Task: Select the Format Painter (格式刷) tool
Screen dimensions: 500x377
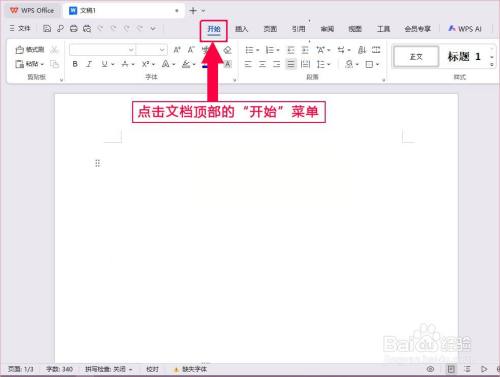Action: click(x=30, y=50)
